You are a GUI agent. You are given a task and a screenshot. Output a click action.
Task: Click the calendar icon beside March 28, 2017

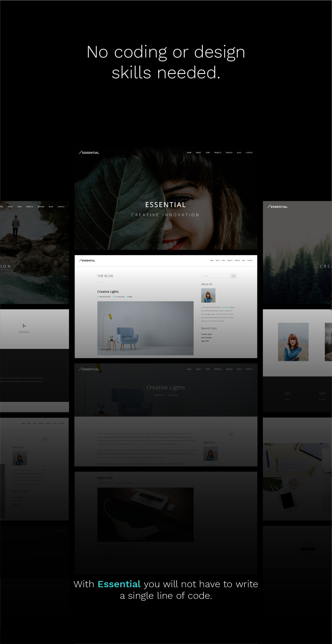click(x=98, y=297)
